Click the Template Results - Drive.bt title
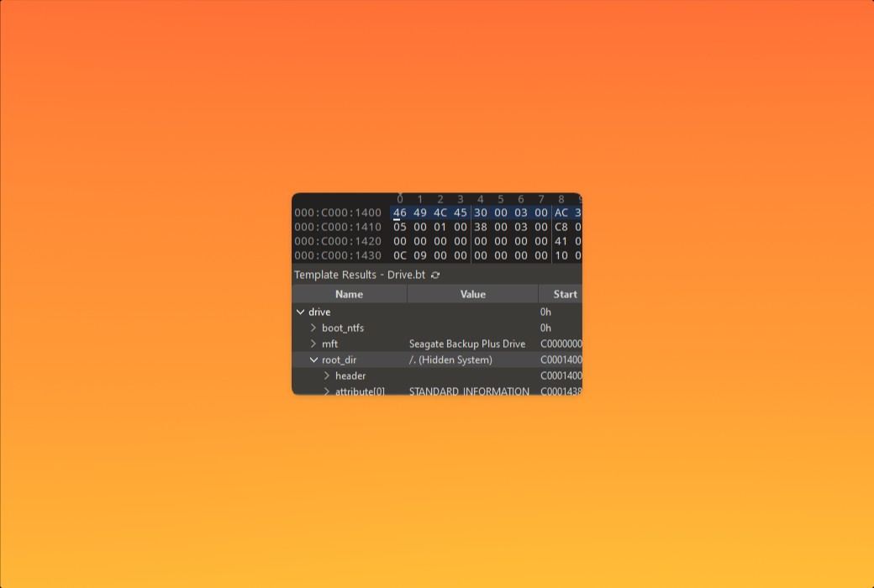 (x=358, y=275)
